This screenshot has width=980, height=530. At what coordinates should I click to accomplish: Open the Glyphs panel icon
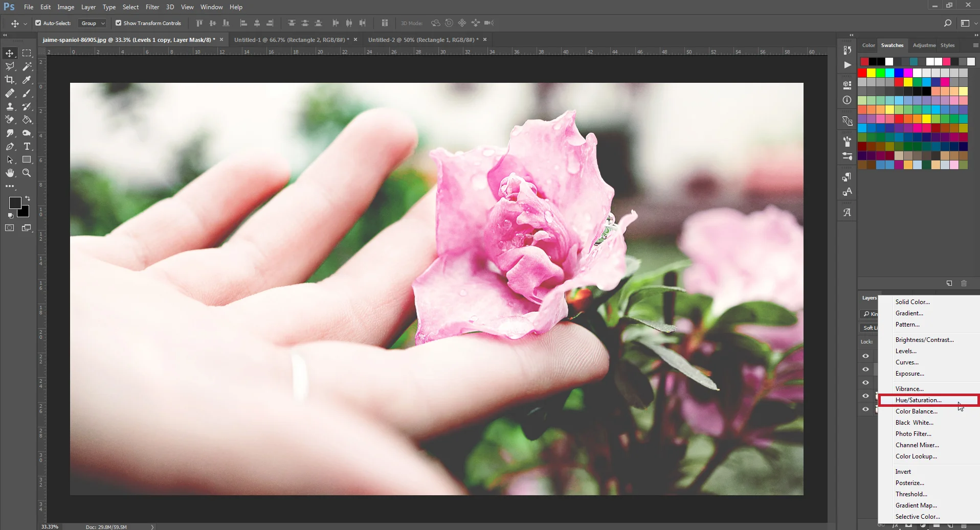847,213
